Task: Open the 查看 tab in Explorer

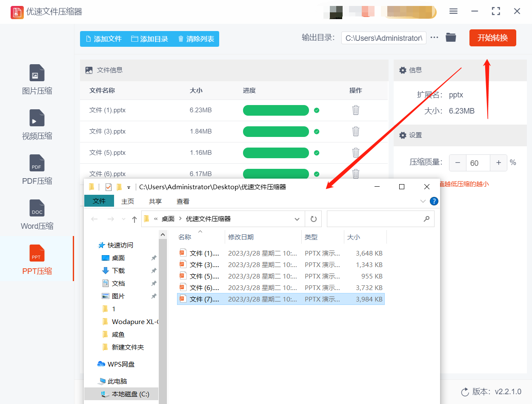Action: pyautogui.click(x=183, y=201)
